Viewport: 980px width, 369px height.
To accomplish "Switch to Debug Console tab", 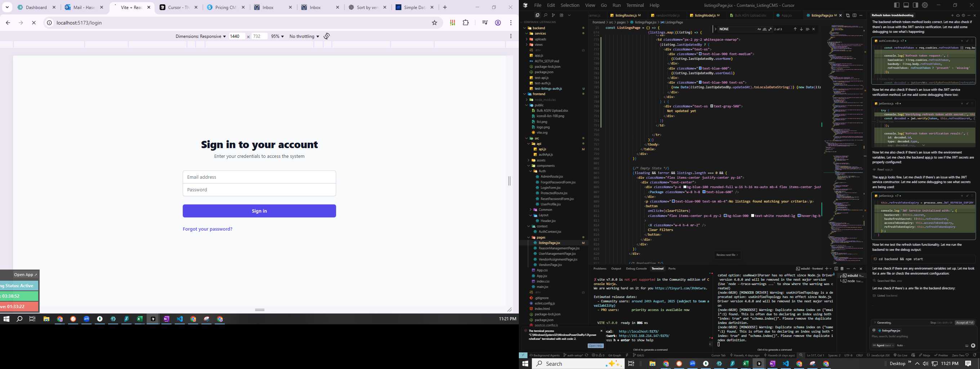I will click(636, 268).
